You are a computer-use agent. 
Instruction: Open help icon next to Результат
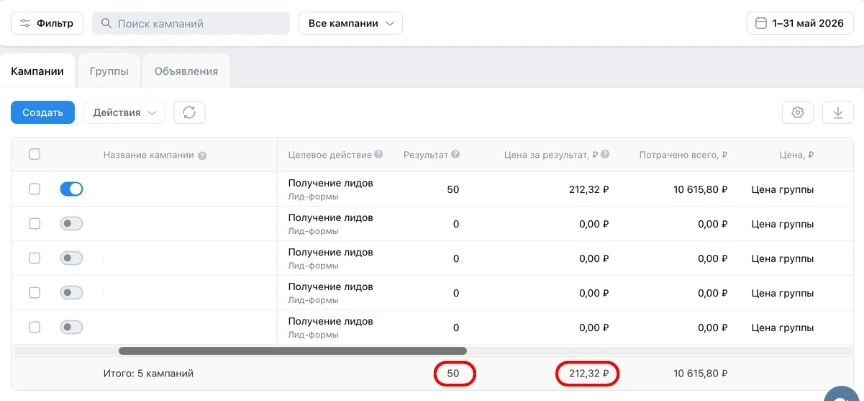455,155
